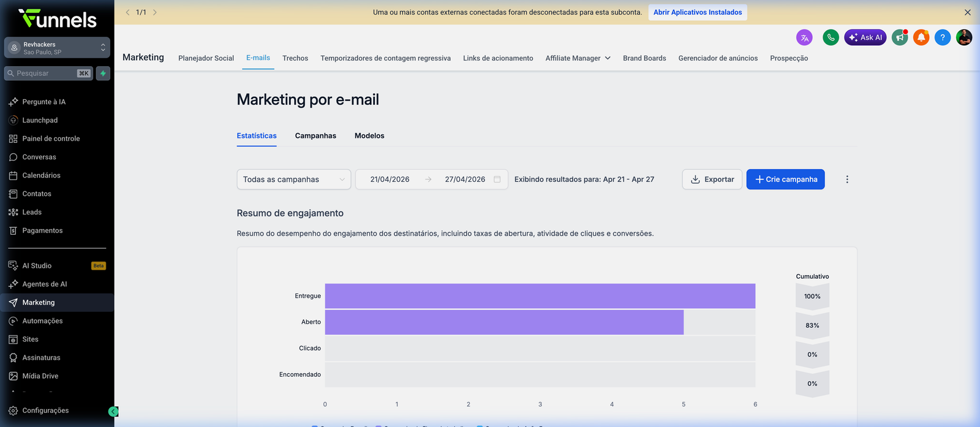Click the green lightning quick actions icon

tap(103, 74)
